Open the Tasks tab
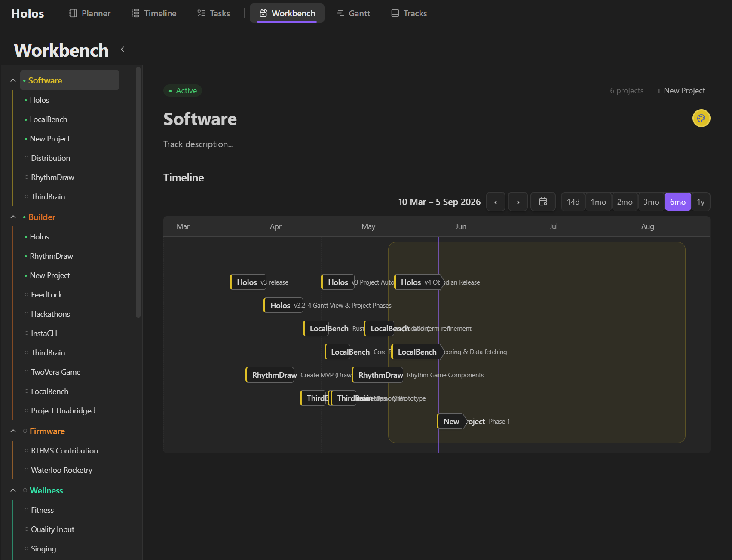The image size is (732, 560). [x=213, y=13]
